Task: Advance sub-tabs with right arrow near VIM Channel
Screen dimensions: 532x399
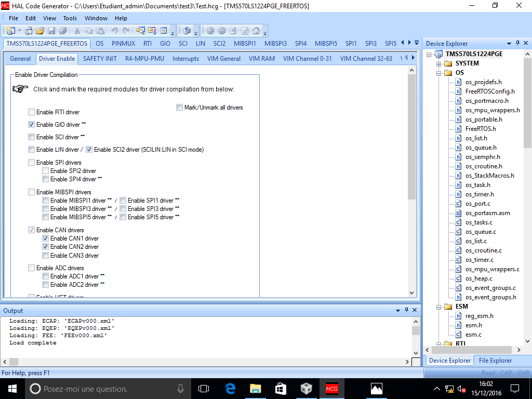Action: pos(413,58)
